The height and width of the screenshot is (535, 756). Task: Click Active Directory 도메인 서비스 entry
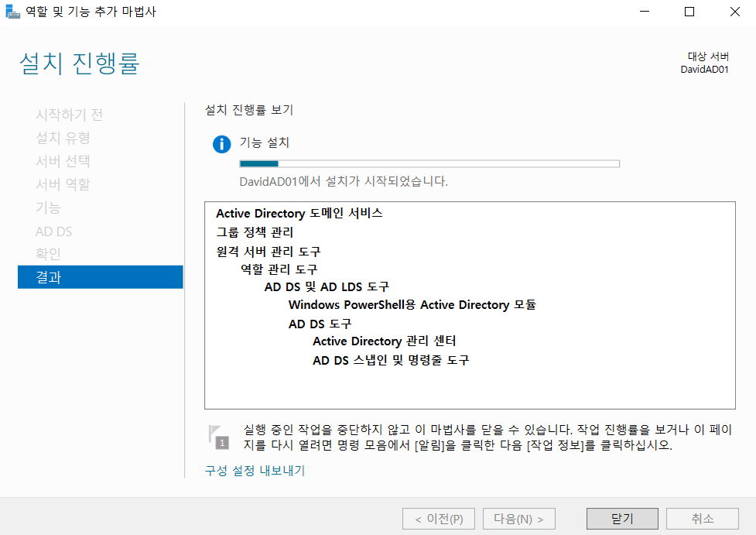(299, 213)
